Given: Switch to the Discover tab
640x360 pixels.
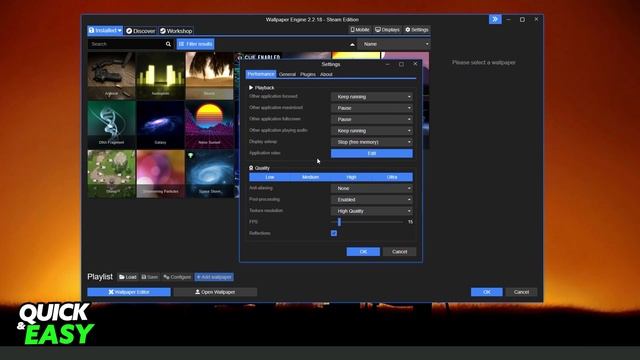Looking at the screenshot, I should (141, 31).
